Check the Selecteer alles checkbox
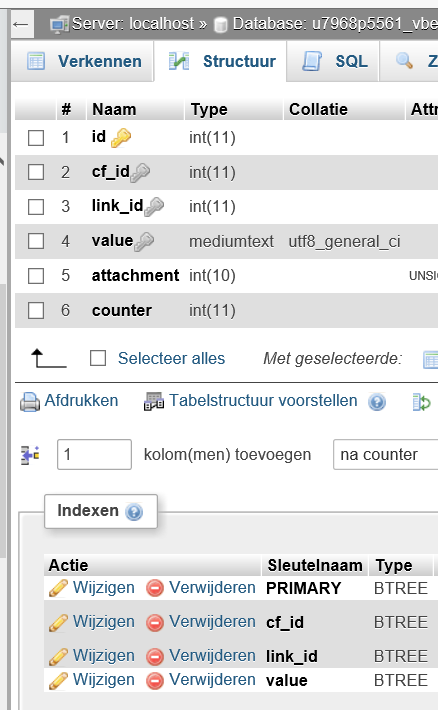 98,358
